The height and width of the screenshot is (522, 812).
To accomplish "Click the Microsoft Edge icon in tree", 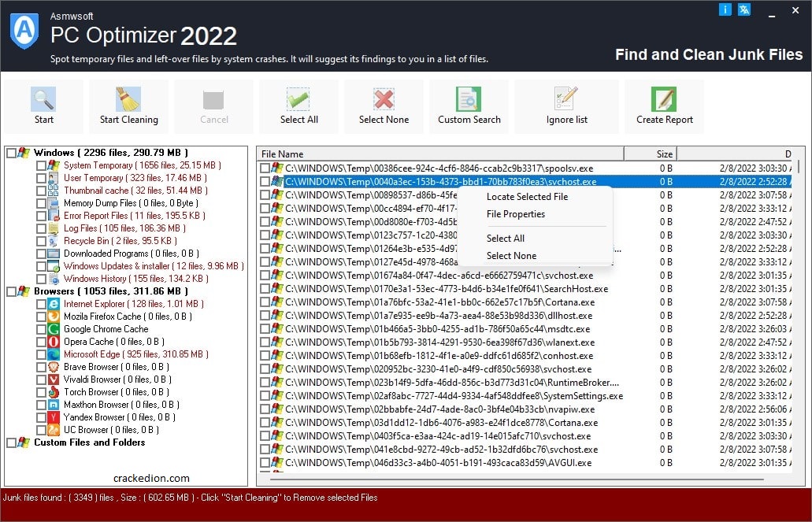I will click(54, 354).
